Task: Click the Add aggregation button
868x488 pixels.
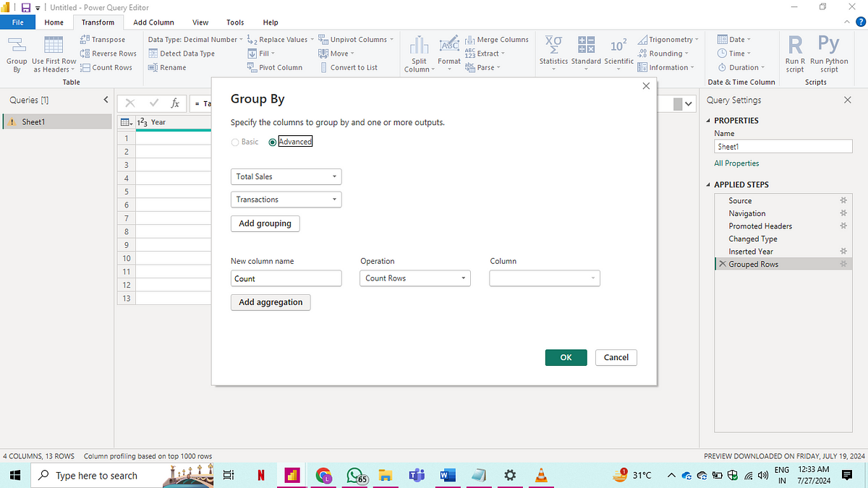Action: 271,302
